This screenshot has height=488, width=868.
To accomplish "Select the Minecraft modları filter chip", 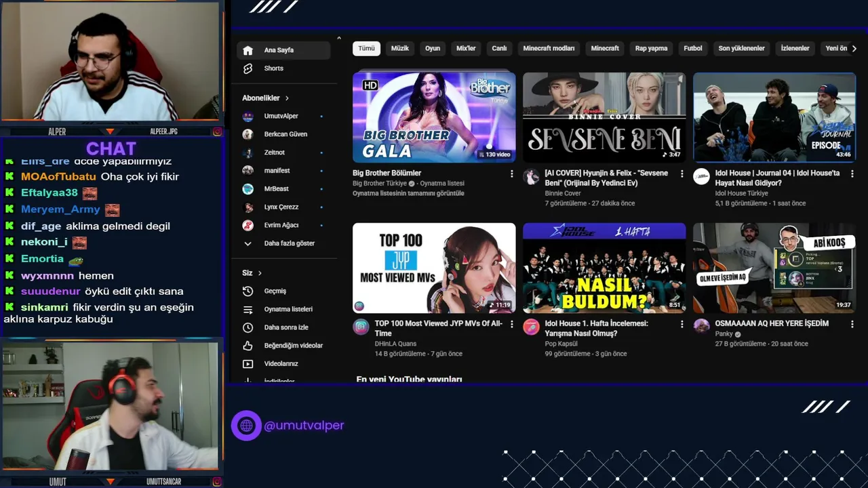I will (x=549, y=49).
